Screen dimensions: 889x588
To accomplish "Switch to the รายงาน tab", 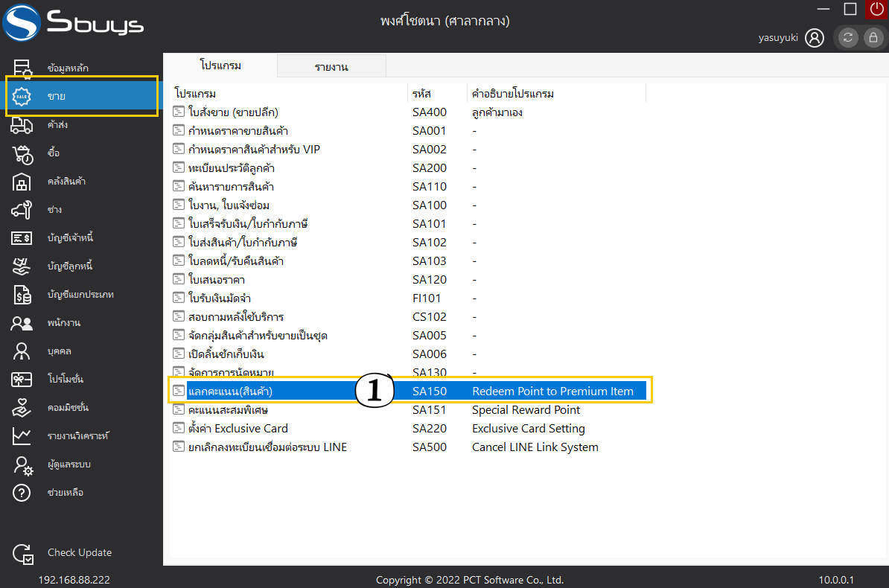I will (x=331, y=66).
